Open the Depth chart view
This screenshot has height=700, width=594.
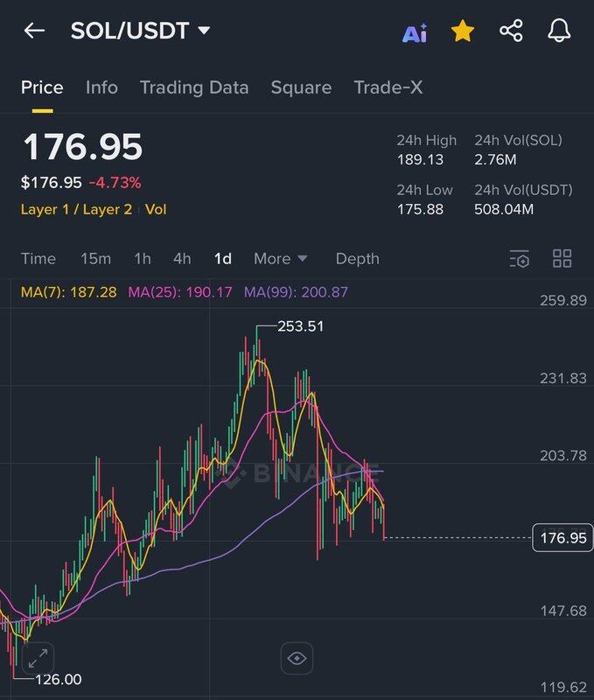[357, 259]
